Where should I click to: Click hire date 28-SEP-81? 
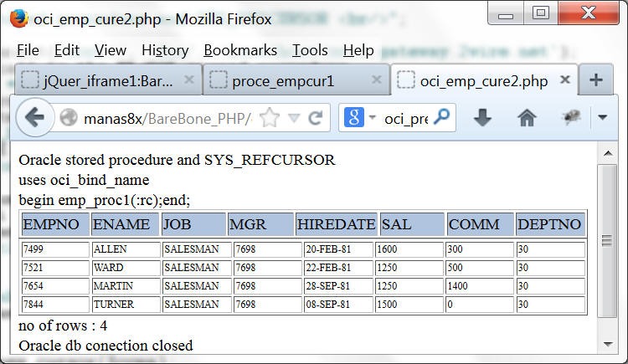338,286
